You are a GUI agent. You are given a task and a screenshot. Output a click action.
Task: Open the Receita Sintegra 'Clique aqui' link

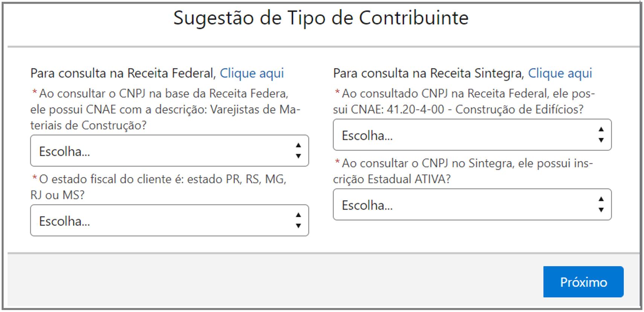560,73
